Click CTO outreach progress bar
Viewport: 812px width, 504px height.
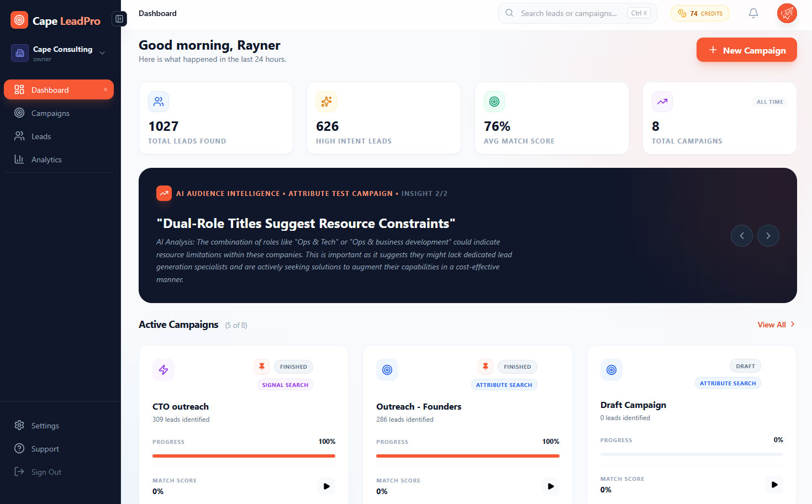click(x=244, y=456)
